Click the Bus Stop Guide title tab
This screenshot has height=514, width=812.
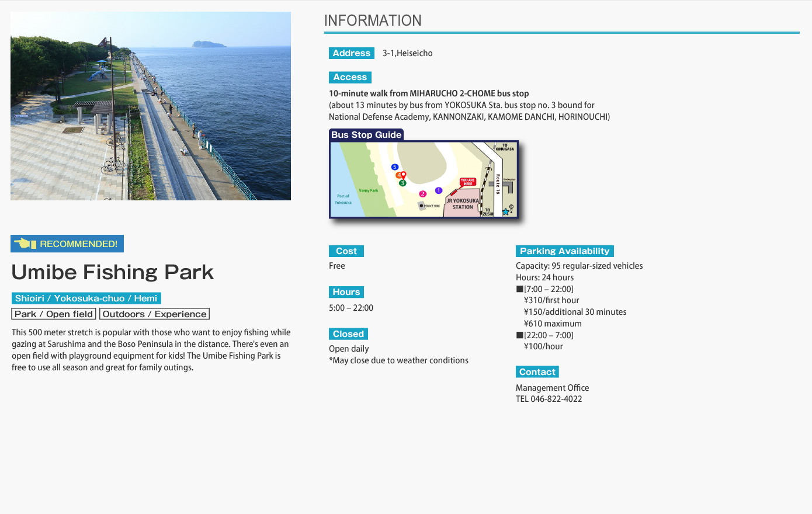[366, 135]
